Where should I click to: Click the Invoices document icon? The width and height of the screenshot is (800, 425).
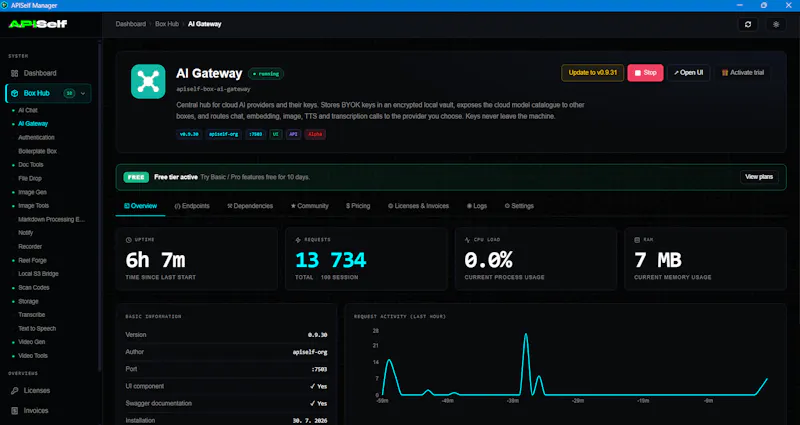[x=14, y=410]
